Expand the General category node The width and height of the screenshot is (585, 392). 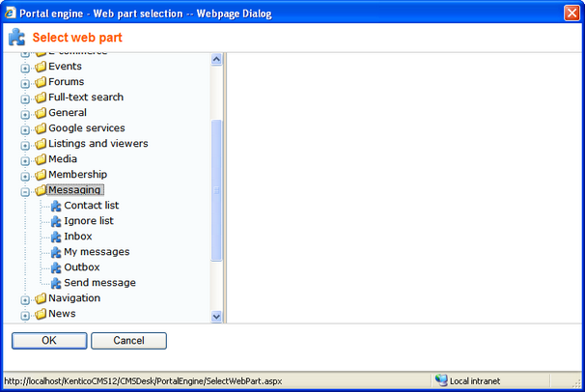pyautogui.click(x=25, y=115)
